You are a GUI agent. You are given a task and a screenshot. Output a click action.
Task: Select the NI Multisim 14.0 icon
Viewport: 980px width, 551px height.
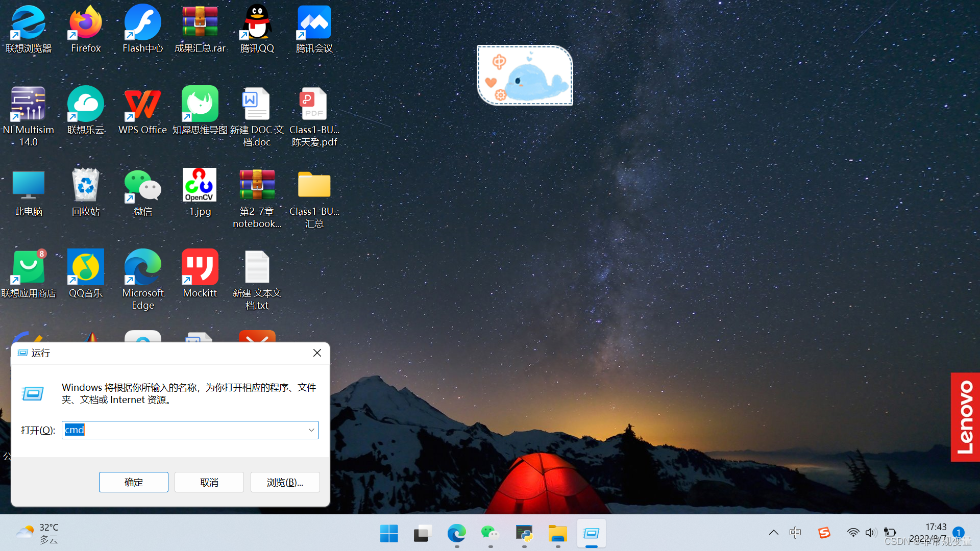29,117
